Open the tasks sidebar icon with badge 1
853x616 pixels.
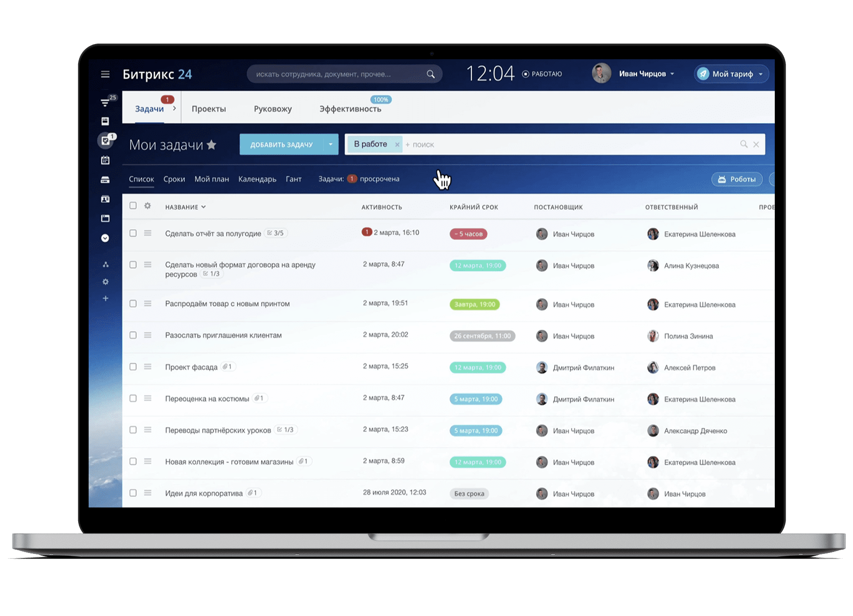106,140
